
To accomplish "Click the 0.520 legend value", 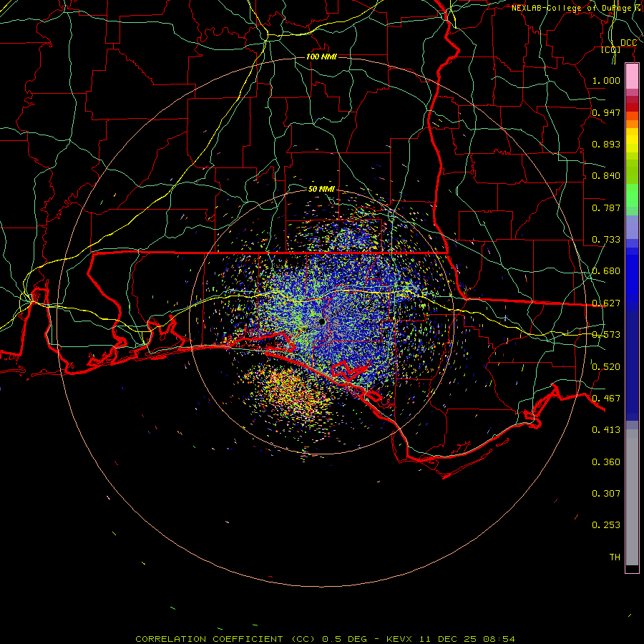I will tap(606, 367).
